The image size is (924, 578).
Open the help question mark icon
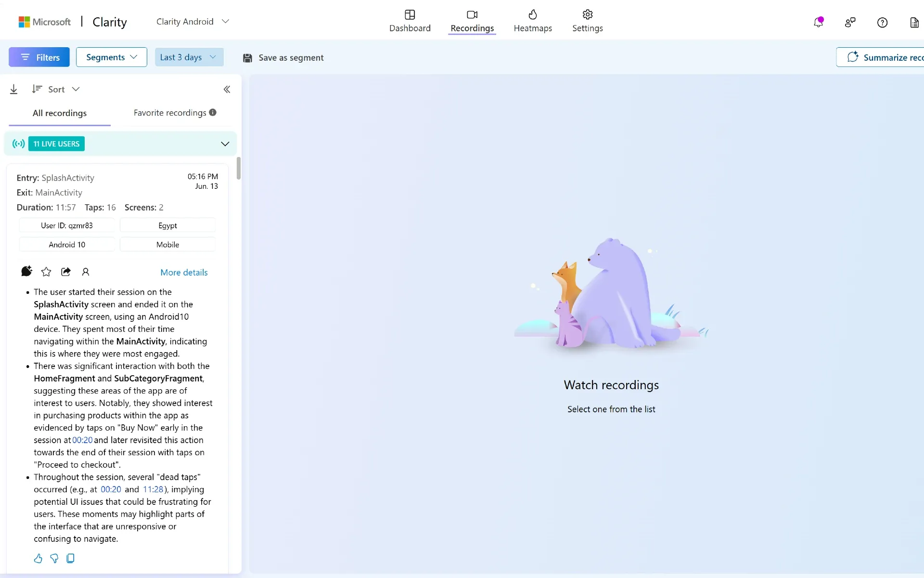[882, 23]
